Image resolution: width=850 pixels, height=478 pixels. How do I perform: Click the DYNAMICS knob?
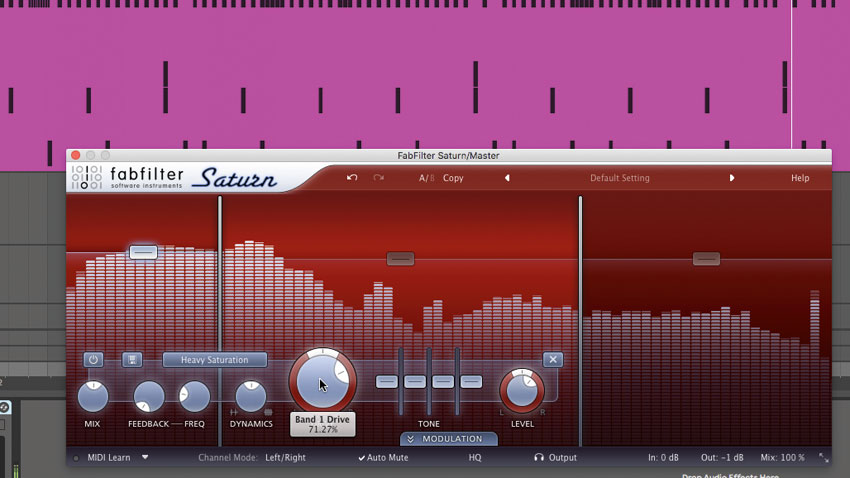coord(251,397)
